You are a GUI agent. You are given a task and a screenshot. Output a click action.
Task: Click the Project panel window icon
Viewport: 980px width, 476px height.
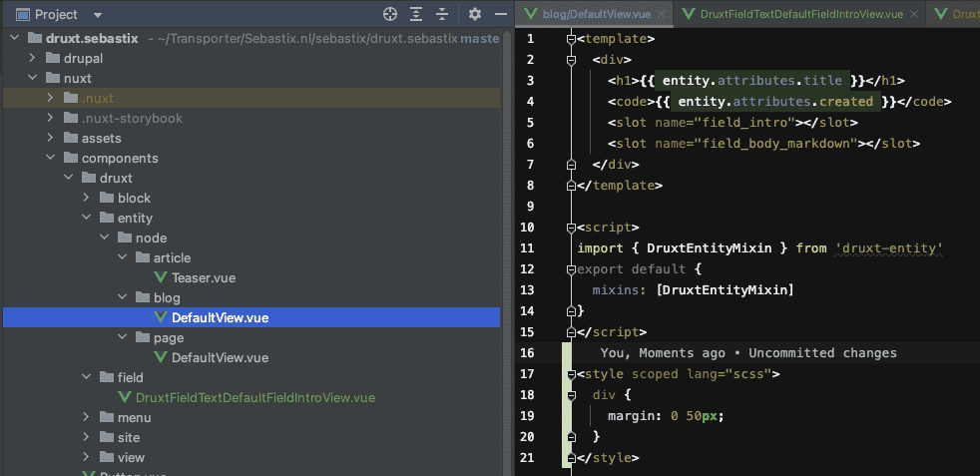23,14
